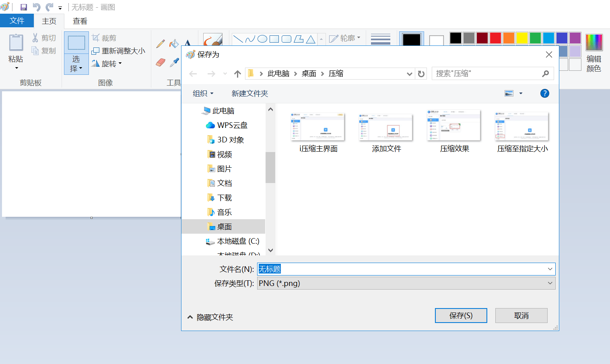Open the 组织 dropdown menu

[x=203, y=93]
